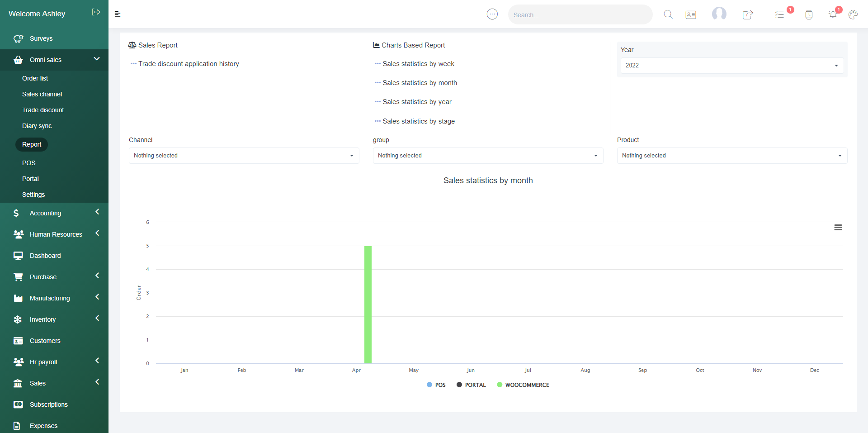The image size is (868, 433).
Task: Open Trade discount application history link
Action: (189, 64)
